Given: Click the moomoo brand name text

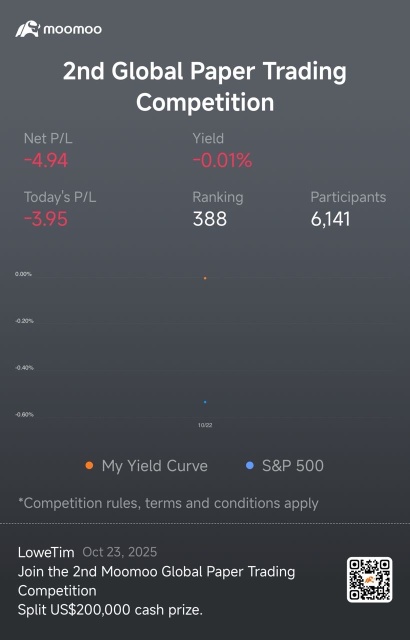Looking at the screenshot, I should (73, 29).
